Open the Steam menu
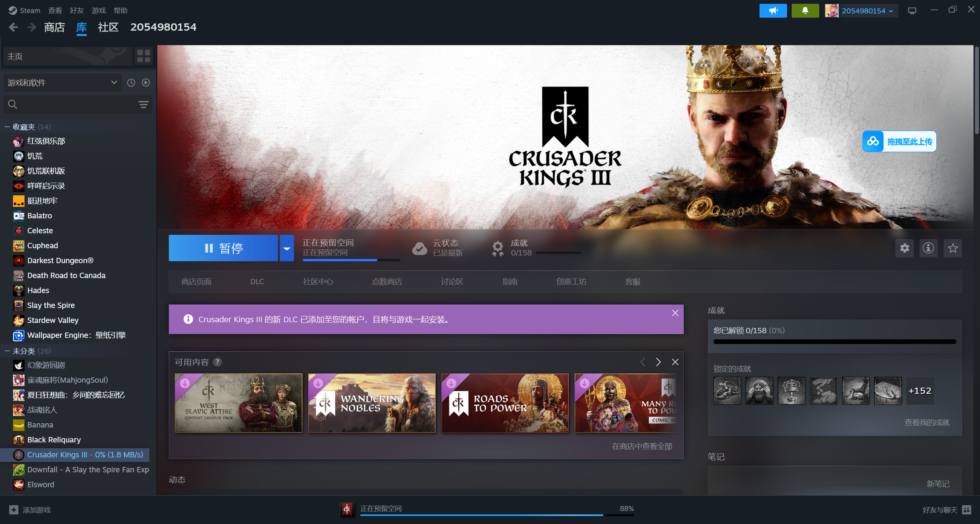Image resolution: width=980 pixels, height=524 pixels. (30, 10)
